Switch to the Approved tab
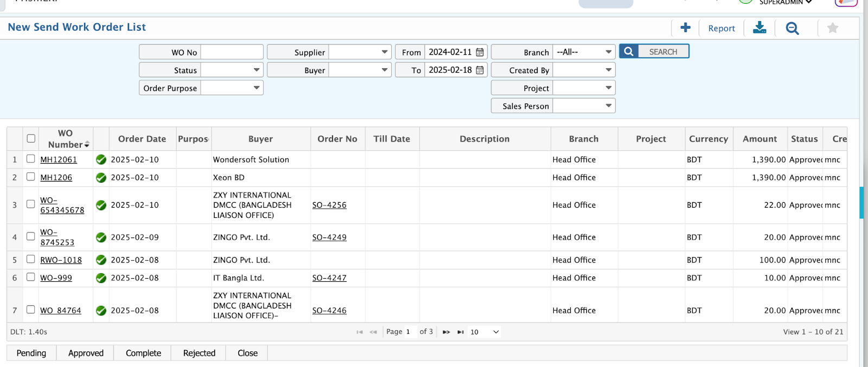 click(86, 353)
